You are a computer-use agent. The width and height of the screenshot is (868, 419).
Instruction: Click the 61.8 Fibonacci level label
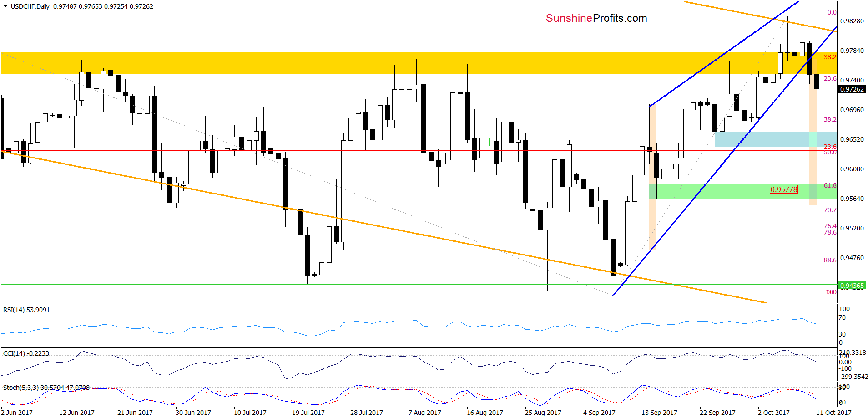[830, 185]
